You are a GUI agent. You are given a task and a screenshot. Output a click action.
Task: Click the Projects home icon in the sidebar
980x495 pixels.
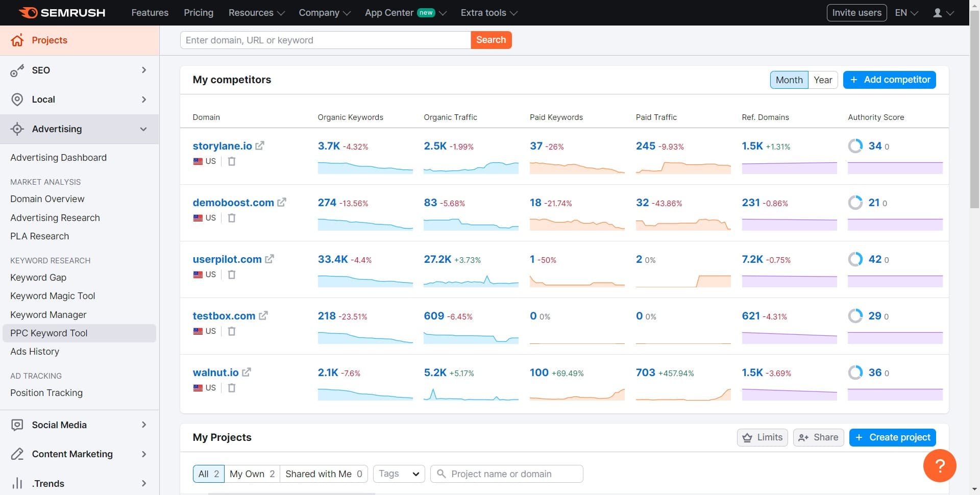(17, 40)
